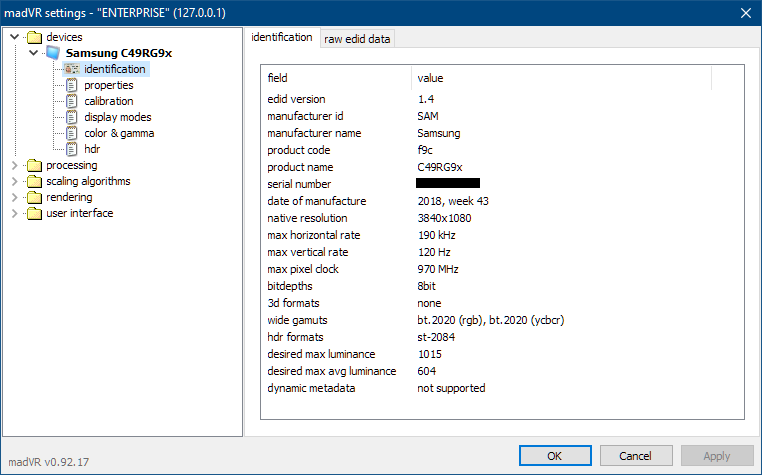
Task: Click the calibration page icon
Action: pyautogui.click(x=71, y=101)
